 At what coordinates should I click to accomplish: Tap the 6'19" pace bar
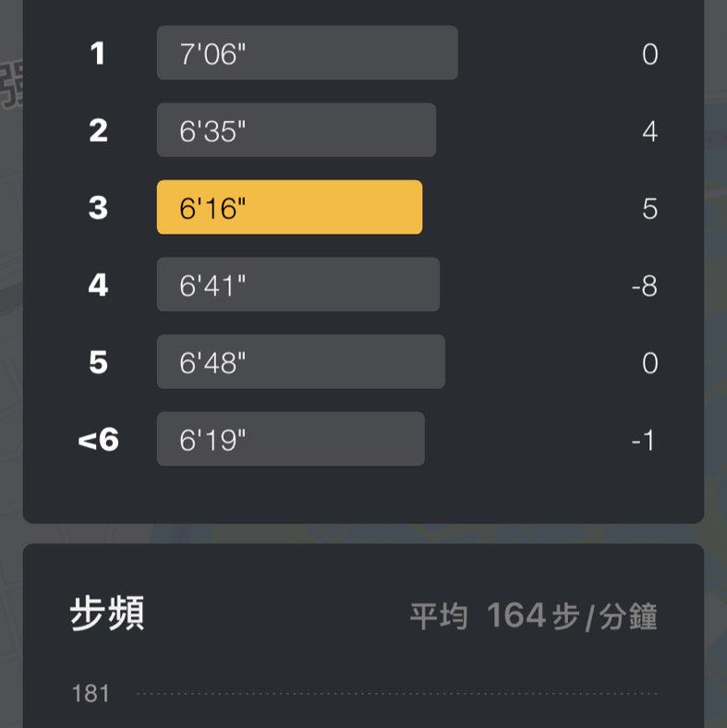click(x=290, y=439)
